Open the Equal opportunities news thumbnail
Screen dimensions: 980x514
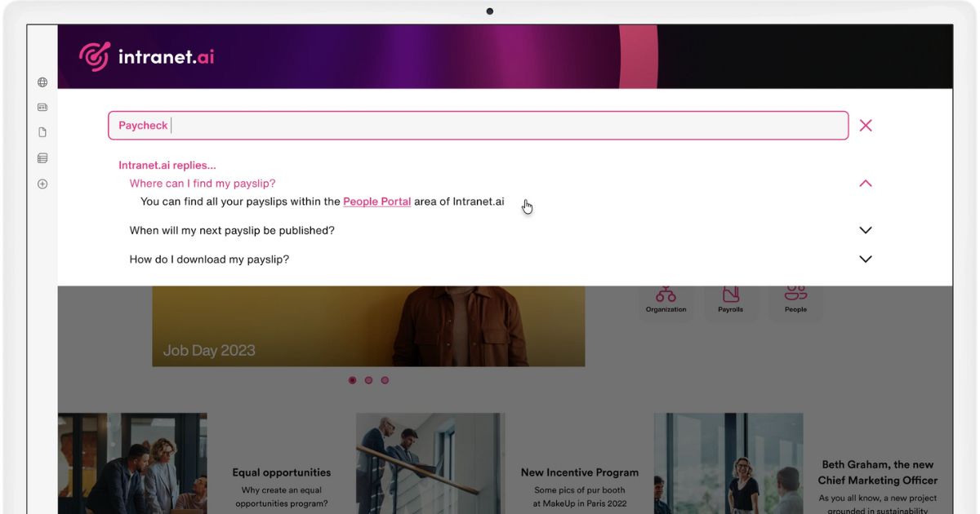pyautogui.click(x=132, y=463)
